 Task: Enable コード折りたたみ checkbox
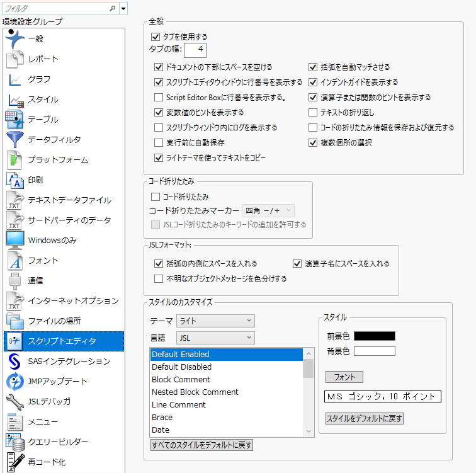coord(156,197)
